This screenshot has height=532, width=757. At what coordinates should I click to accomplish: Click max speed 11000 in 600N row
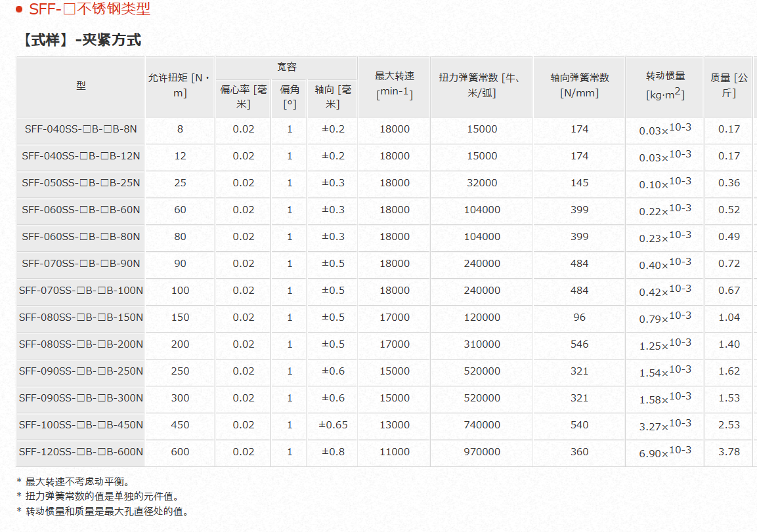point(395,452)
